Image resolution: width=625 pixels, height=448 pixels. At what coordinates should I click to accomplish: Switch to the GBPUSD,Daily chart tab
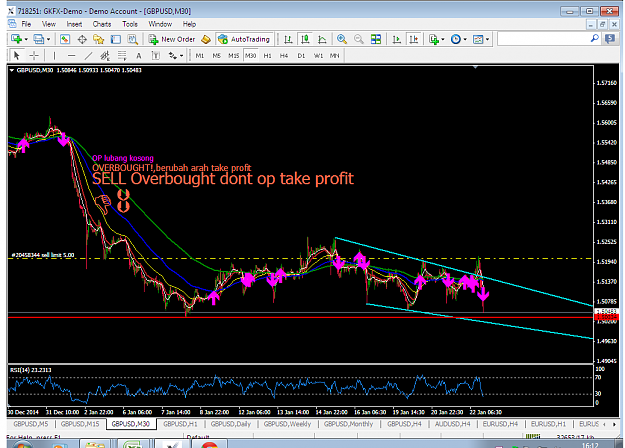[x=231, y=424]
